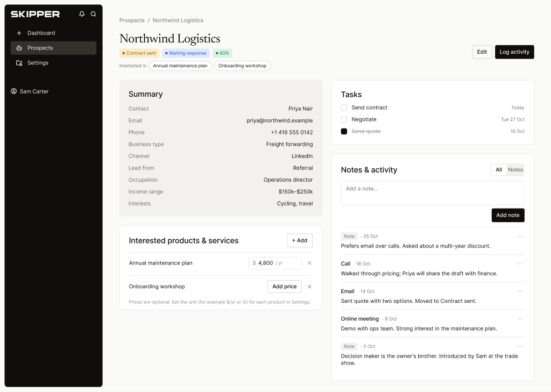Viewport: 551px width, 392px height.
Task: Go to Dashboard in sidebar
Action: click(x=53, y=33)
